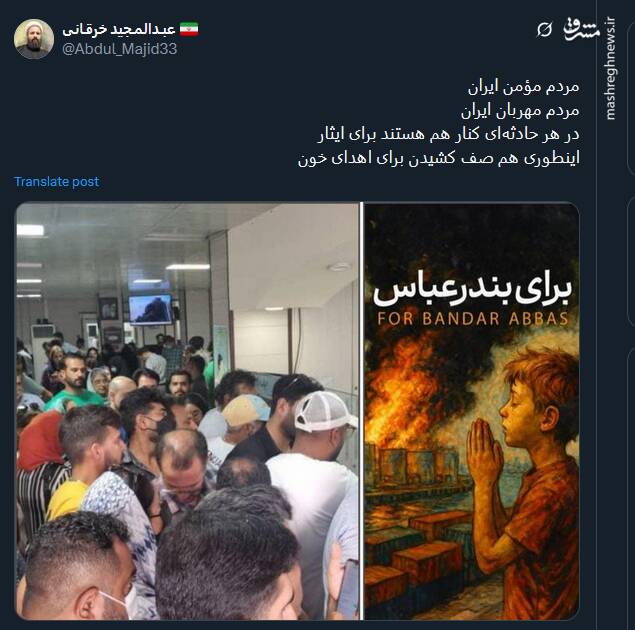This screenshot has width=635, height=630.
Task: Click the FOR BANDAR ABBAS caption text
Action: click(x=473, y=319)
